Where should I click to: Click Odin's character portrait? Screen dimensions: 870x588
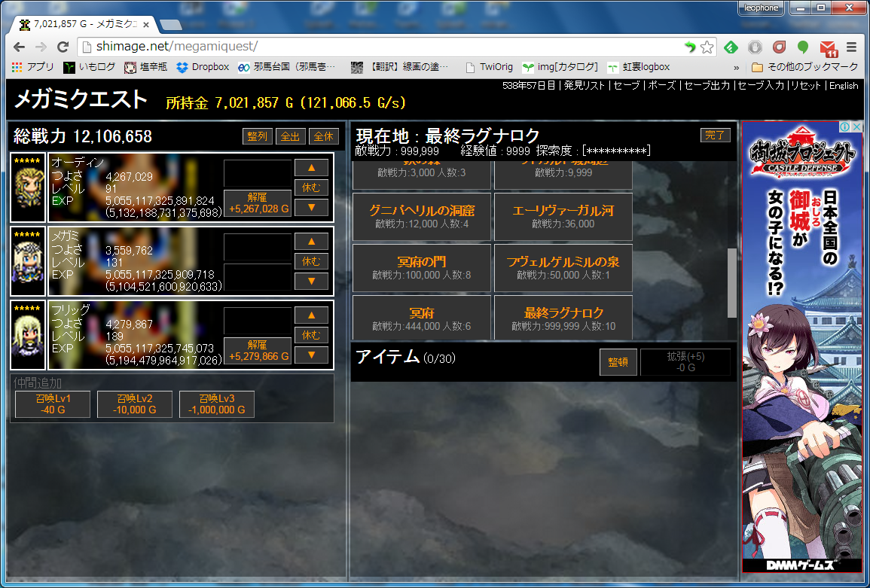28,187
